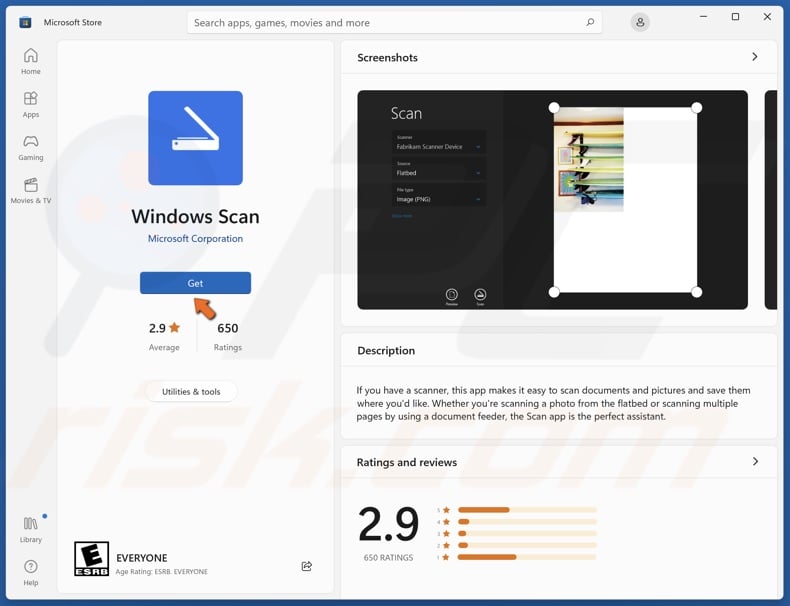Select the Utilities & tools category tag

pos(191,392)
